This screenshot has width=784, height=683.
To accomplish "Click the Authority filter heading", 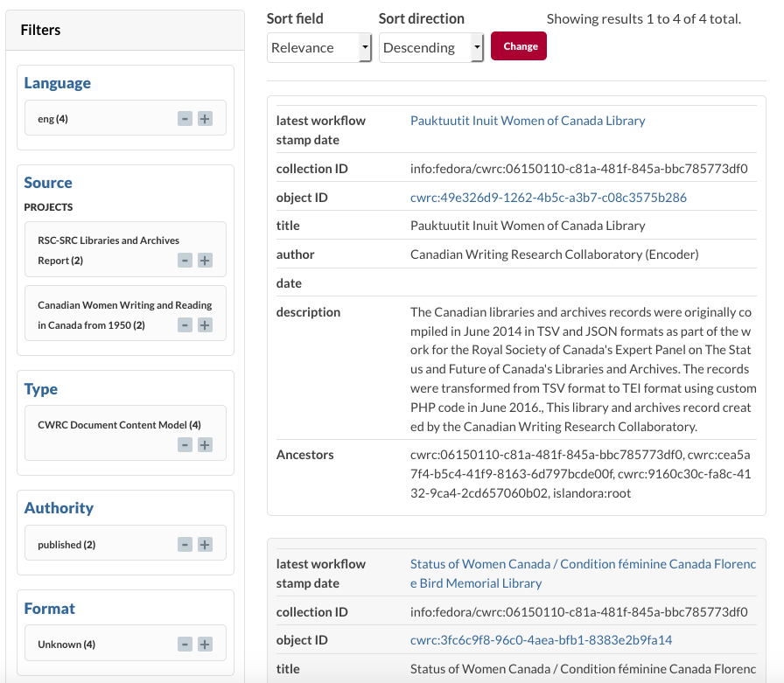I will tap(59, 507).
